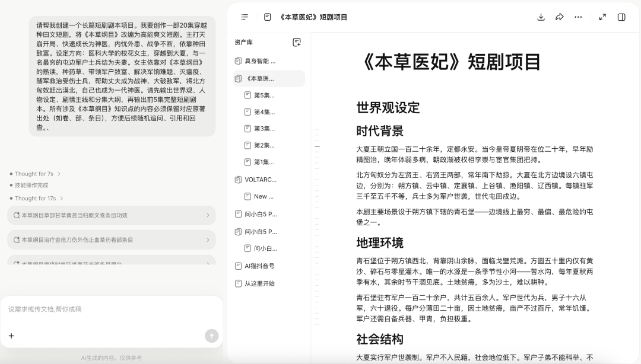Viewport: 641px width, 364px height.
Task: Click the 地理环境 heading
Action: pyautogui.click(x=380, y=242)
